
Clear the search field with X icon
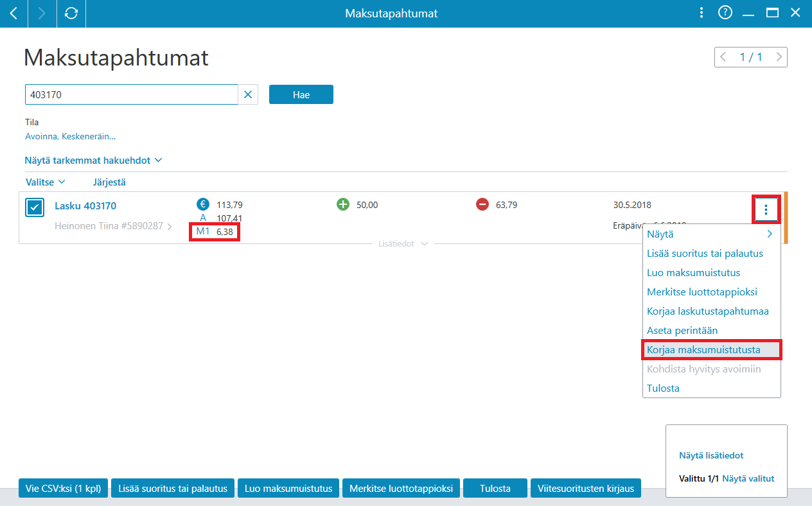(x=248, y=94)
